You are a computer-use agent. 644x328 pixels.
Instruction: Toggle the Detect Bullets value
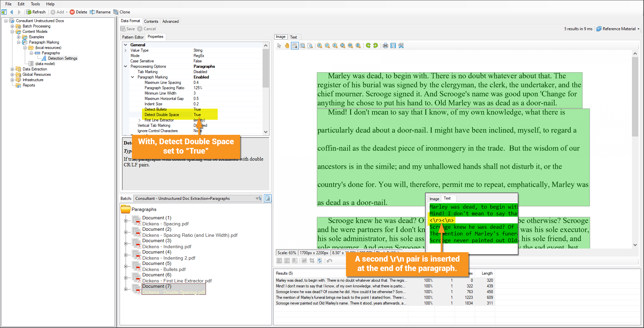tap(197, 109)
